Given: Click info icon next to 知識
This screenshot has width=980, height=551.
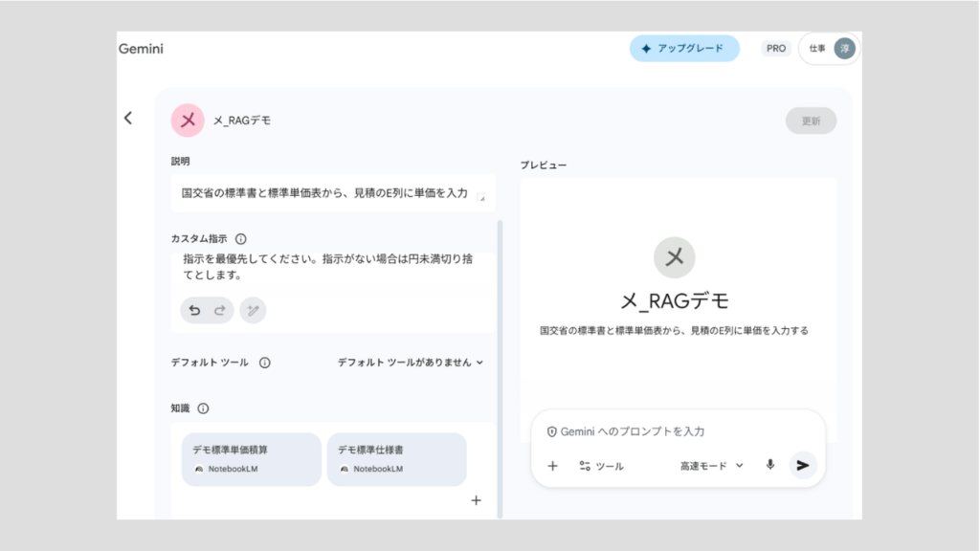Looking at the screenshot, I should (203, 408).
